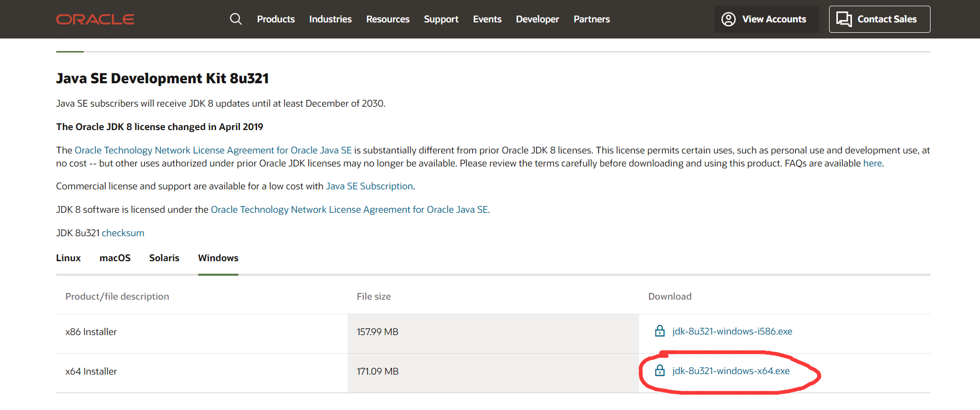Open the Developer menu

click(538, 19)
